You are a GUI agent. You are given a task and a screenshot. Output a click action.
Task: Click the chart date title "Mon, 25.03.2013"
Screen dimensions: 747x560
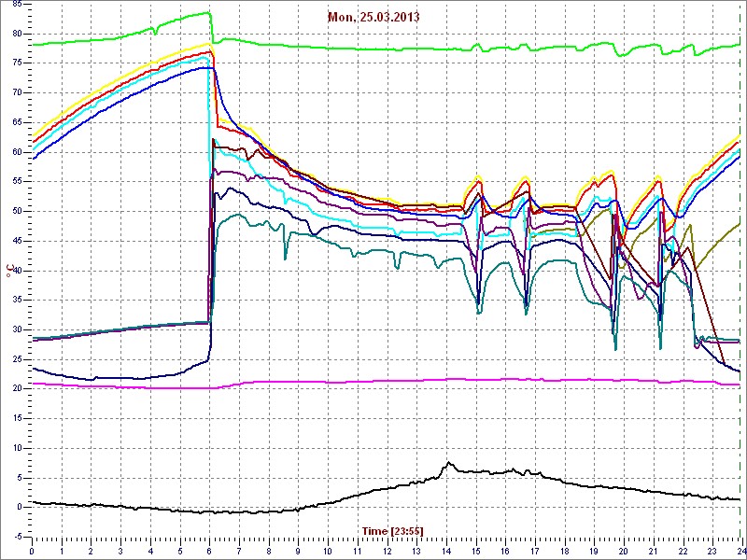(373, 17)
